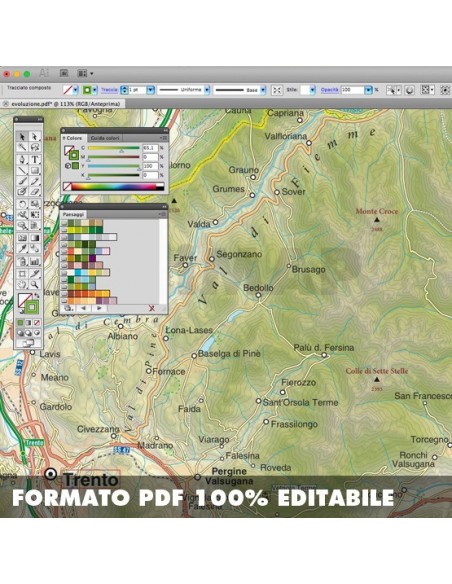
Task: Select the Blend tool
Action: 35,248
